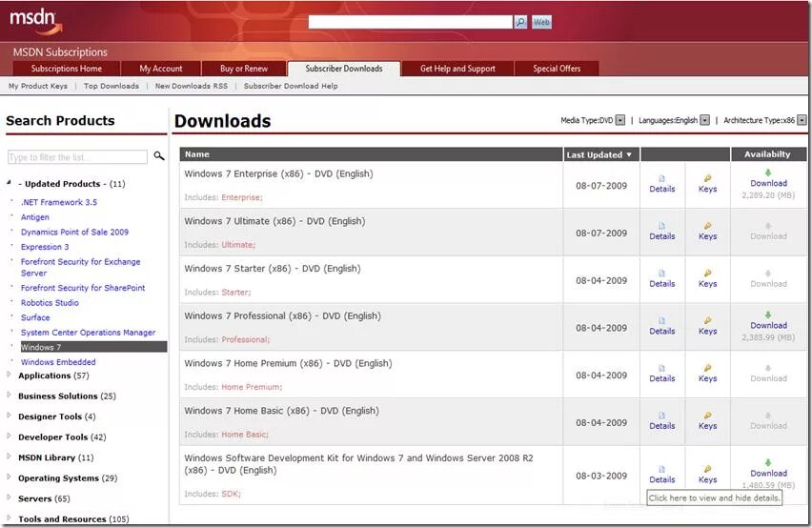Select Antigen in product list

click(x=35, y=217)
